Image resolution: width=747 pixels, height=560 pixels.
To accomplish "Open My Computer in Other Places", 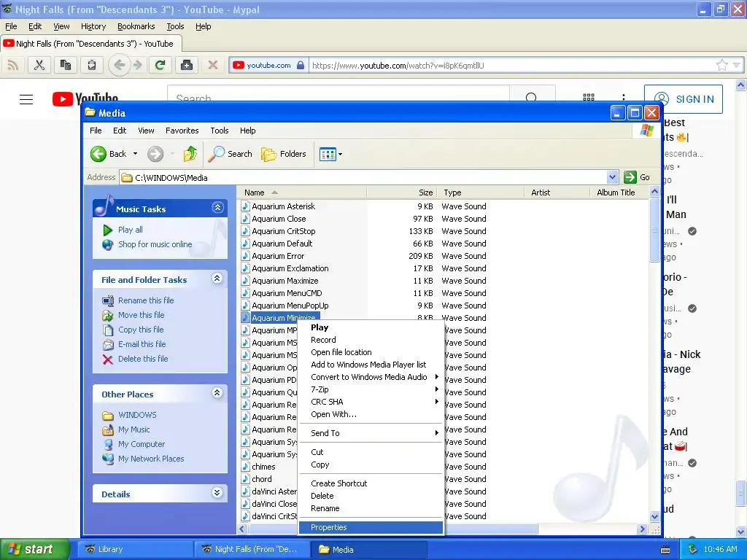I will (142, 444).
